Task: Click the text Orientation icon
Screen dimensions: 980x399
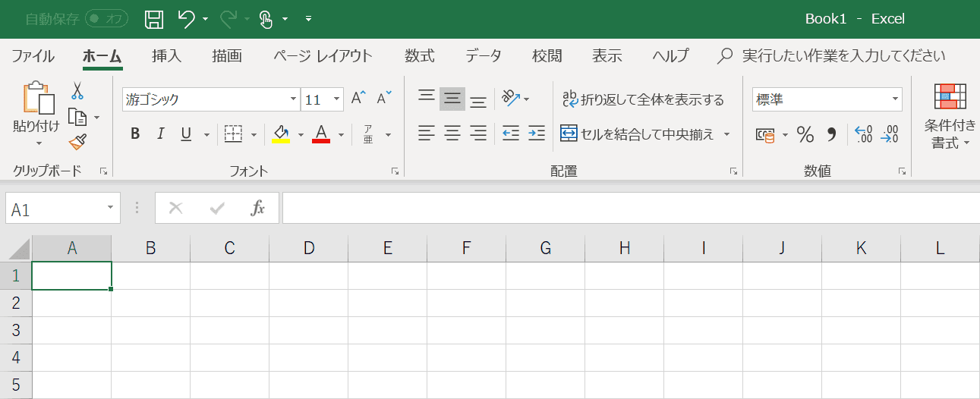Action: click(510, 99)
